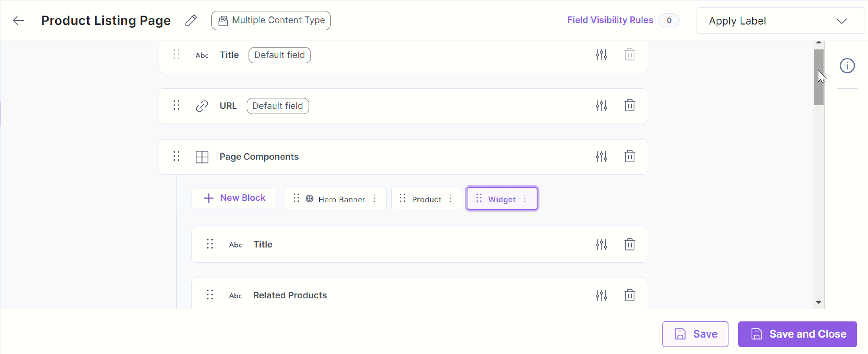Open properties of Widget Title field
This screenshot has width=868, height=354.
point(601,244)
